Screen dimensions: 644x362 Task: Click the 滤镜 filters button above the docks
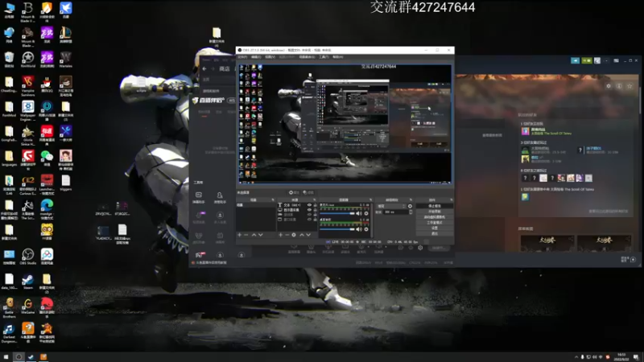[x=308, y=192]
